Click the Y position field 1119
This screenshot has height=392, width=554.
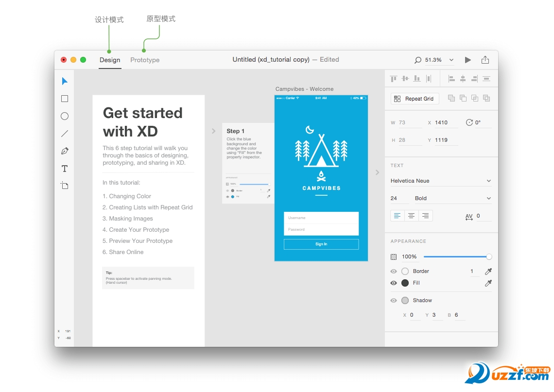[446, 140]
